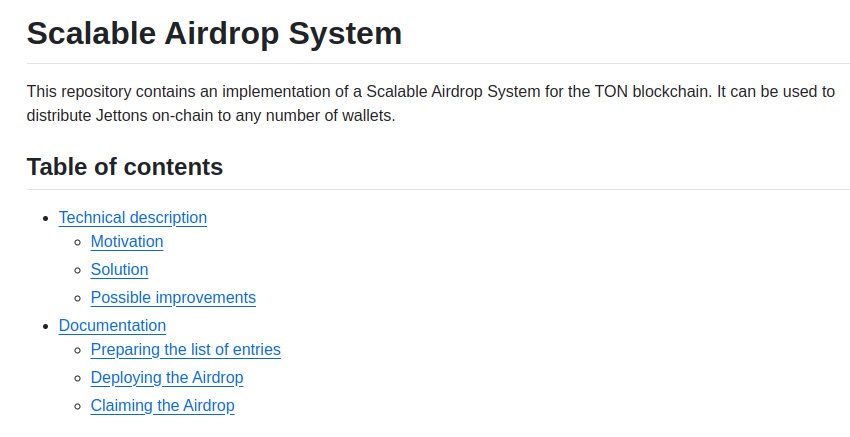This screenshot has width=850, height=437.
Task: Open the Documentation link
Action: click(112, 326)
